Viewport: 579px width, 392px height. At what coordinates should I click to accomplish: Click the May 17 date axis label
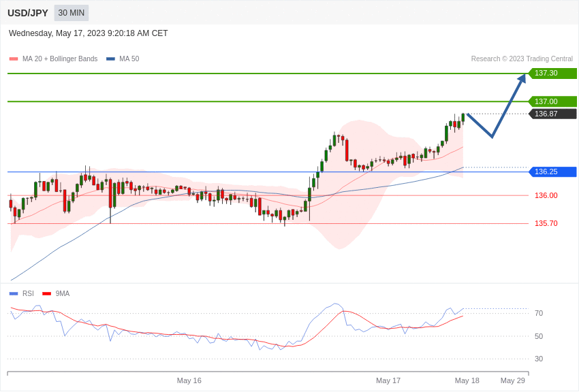[x=388, y=380]
